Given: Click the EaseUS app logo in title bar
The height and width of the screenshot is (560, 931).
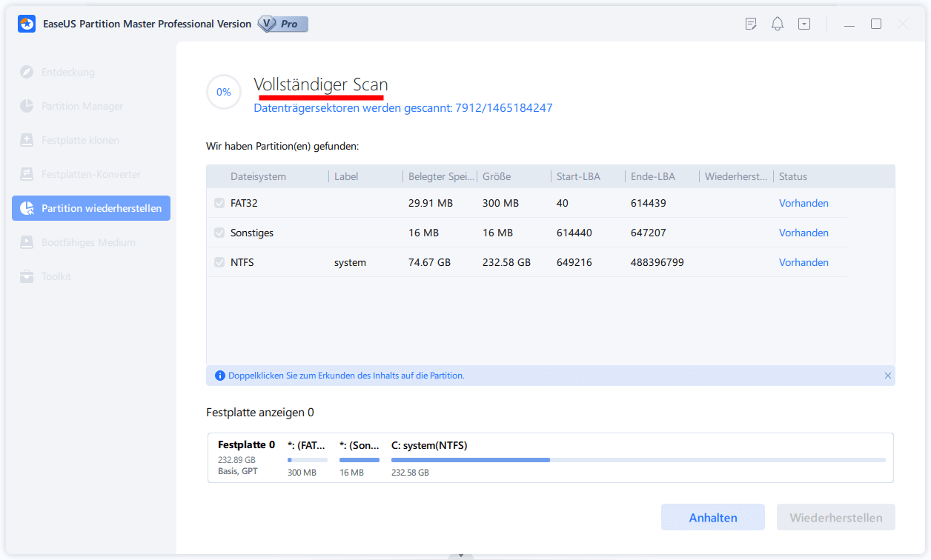Looking at the screenshot, I should tap(26, 24).
